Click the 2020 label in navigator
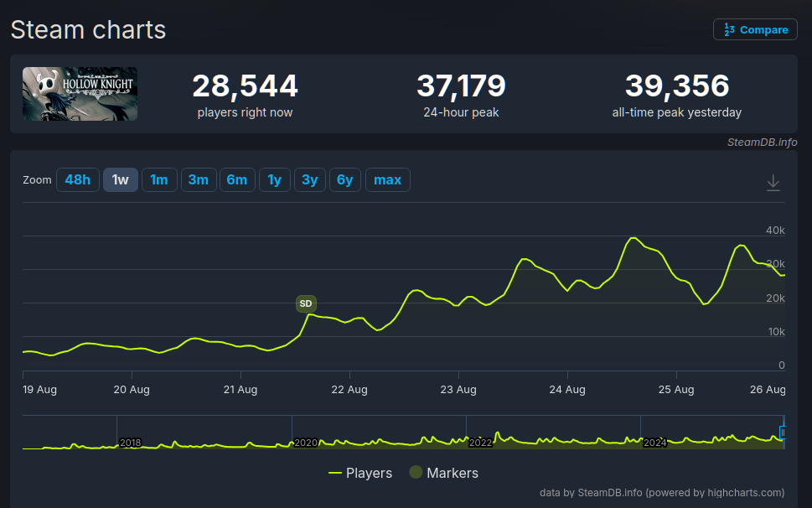Screen dimensions: 812x508 pos(306,443)
